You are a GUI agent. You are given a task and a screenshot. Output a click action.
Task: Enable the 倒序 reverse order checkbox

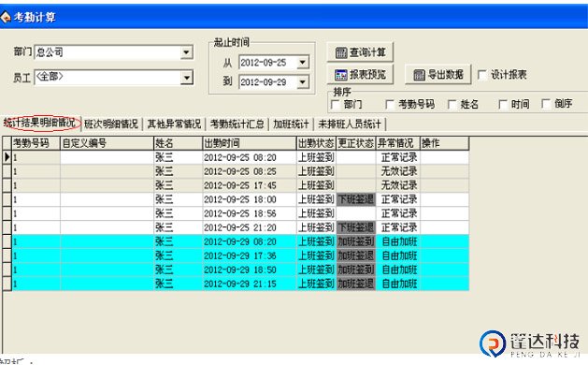pos(546,103)
